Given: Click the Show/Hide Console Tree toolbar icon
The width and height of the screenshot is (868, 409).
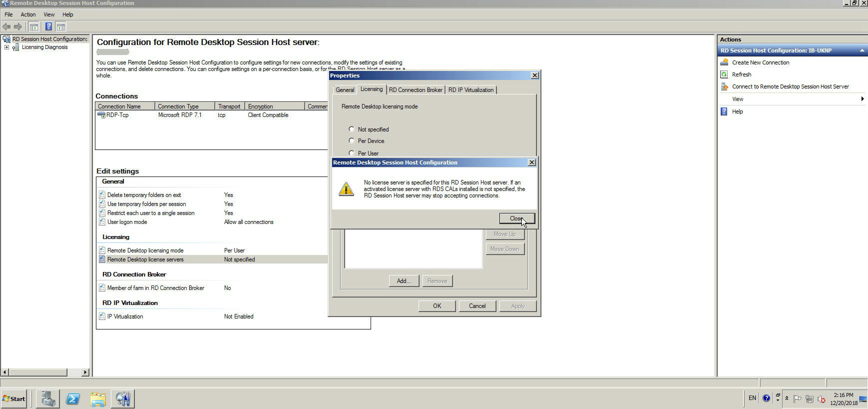Looking at the screenshot, I should [33, 26].
